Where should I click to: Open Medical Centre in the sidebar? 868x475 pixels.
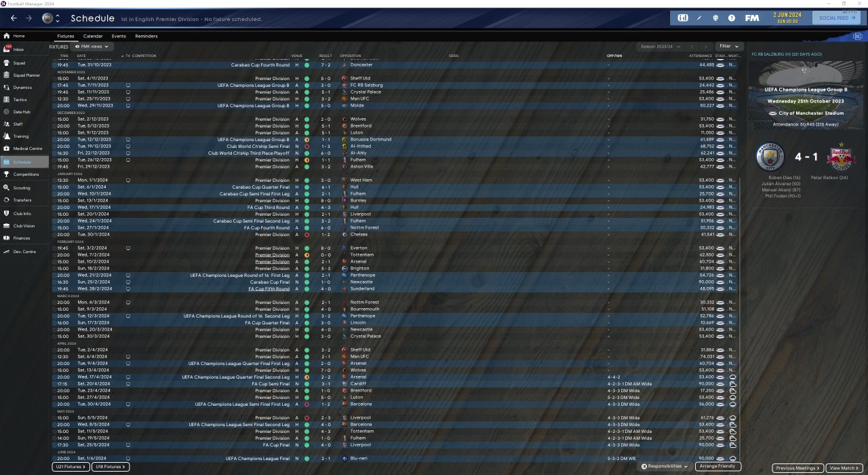point(24,149)
